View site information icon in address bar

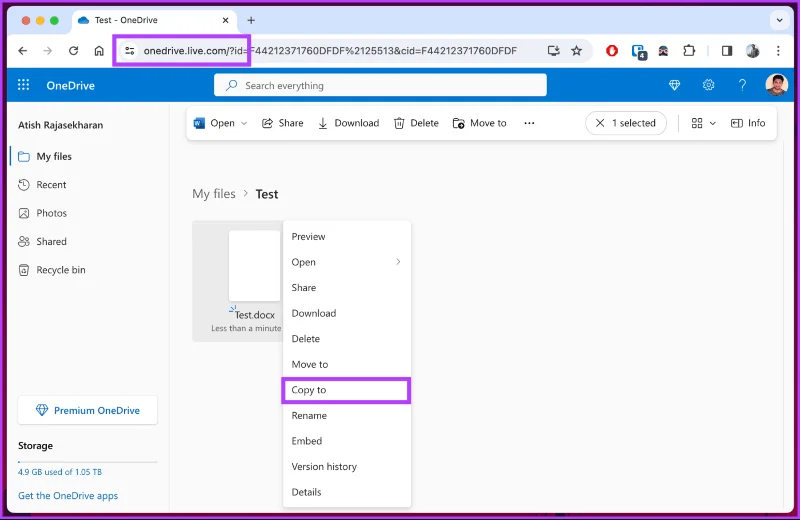click(x=130, y=51)
